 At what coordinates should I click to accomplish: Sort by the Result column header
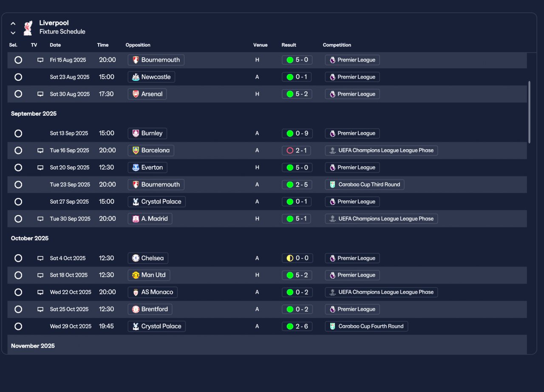[289, 45]
